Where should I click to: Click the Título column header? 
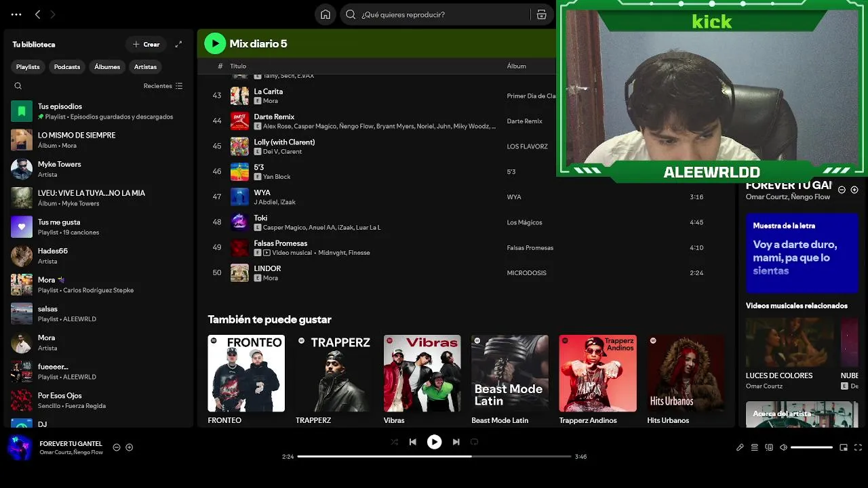238,66
